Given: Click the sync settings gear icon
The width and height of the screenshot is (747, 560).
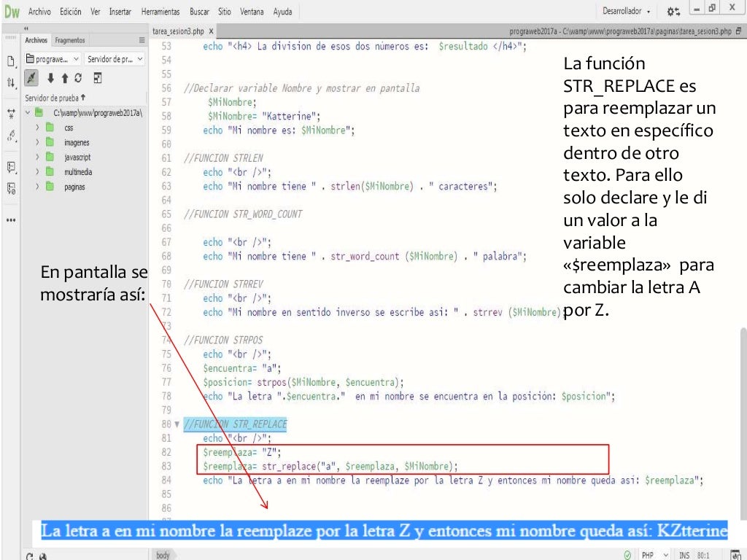Looking at the screenshot, I should (x=671, y=12).
